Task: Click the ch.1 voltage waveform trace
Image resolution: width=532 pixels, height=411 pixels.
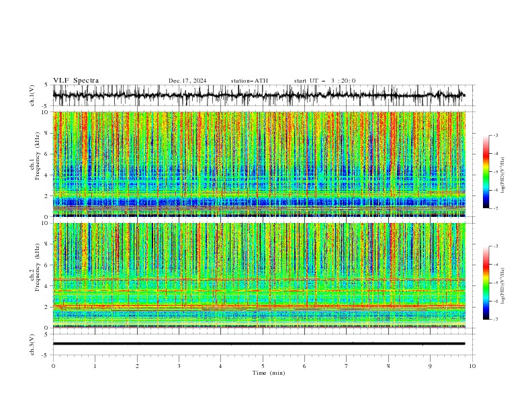Action: (x=259, y=95)
